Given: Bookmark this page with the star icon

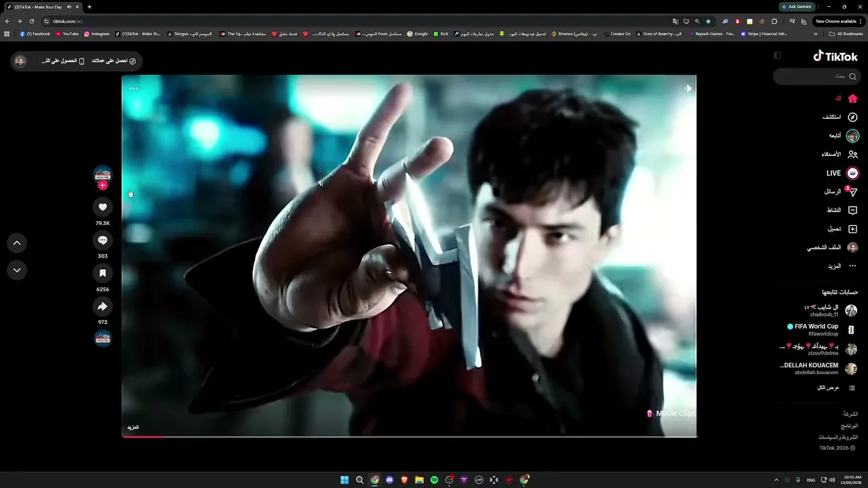Looking at the screenshot, I should pyautogui.click(x=708, y=21).
